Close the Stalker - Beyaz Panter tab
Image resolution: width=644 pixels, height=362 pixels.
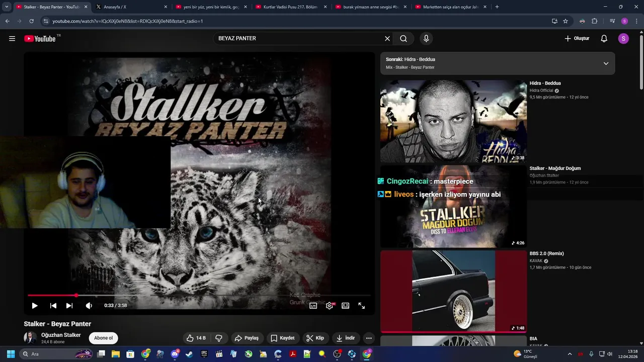click(x=86, y=7)
